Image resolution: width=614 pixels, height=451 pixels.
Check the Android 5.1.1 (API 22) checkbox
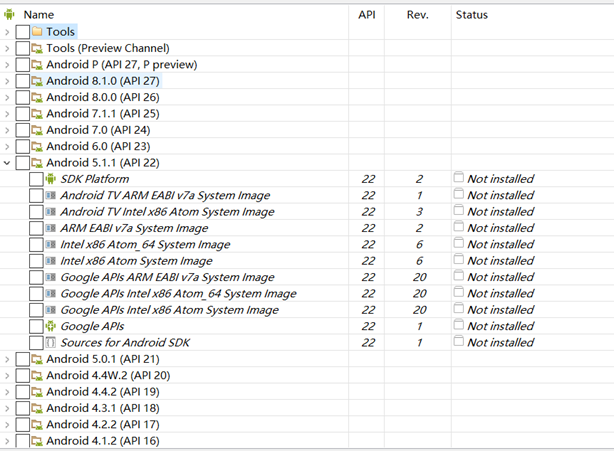click(x=23, y=163)
